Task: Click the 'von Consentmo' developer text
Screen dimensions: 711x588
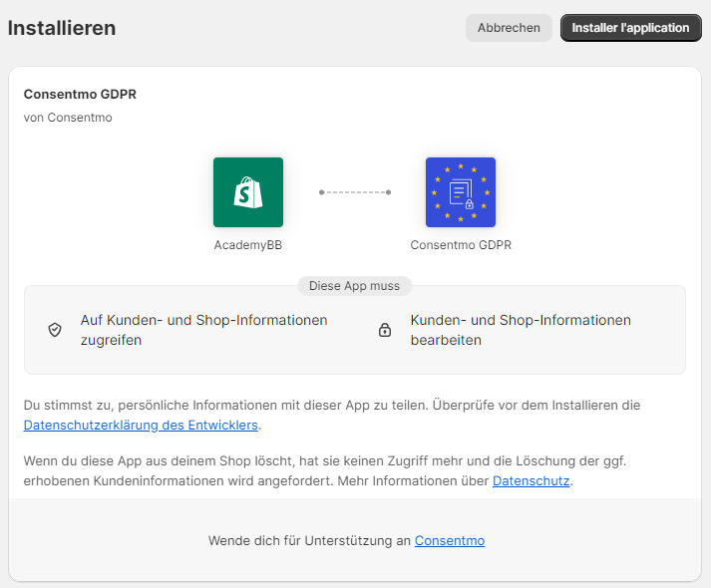Action: 68,118
